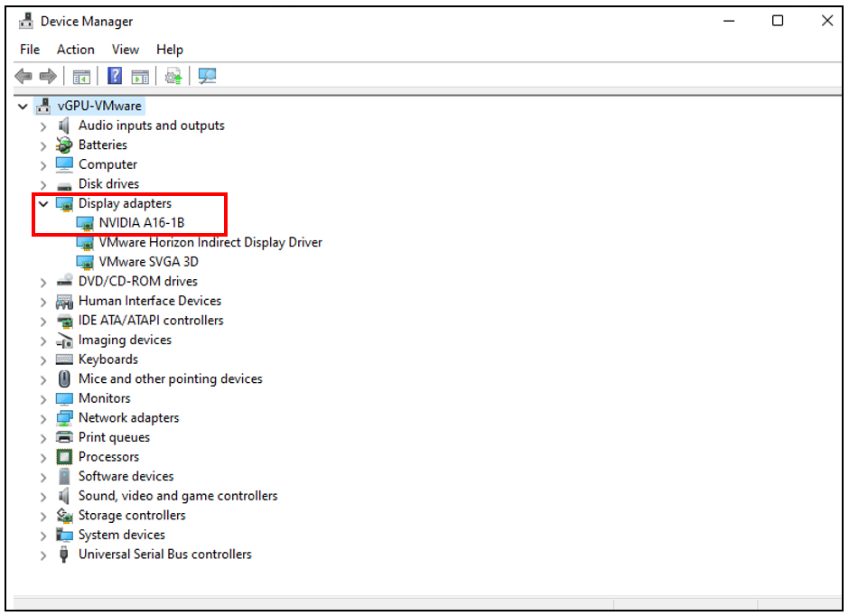Click the Forward arrow toolbar button

tap(47, 77)
